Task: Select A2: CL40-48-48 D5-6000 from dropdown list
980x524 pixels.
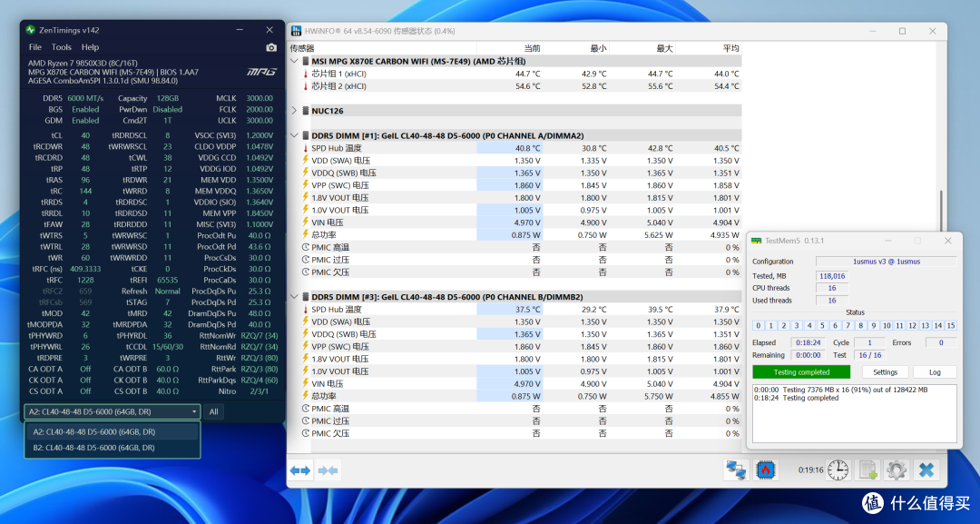Action: coord(113,431)
